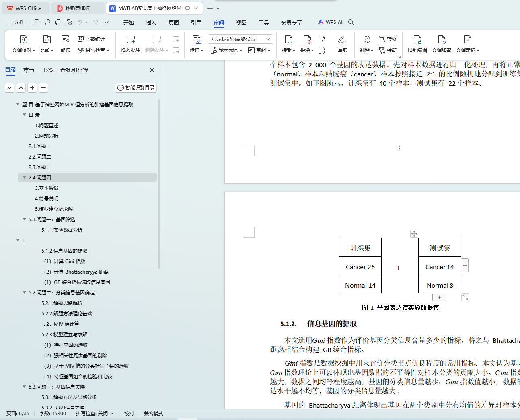Click 插入批注 insert comment icon
Image resolution: width=520 pixels, height=420 pixels.
point(131,39)
